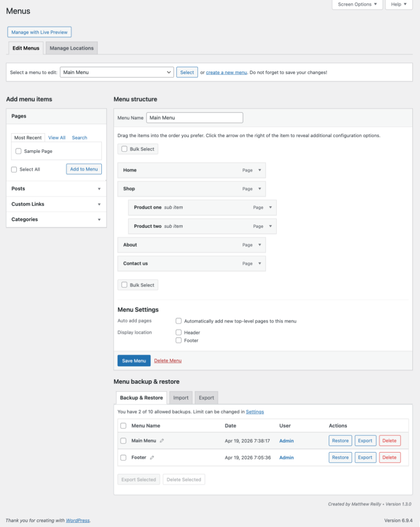Viewport: 420px width, 527px height.
Task: Open the Import tab in backup section
Action: click(181, 398)
